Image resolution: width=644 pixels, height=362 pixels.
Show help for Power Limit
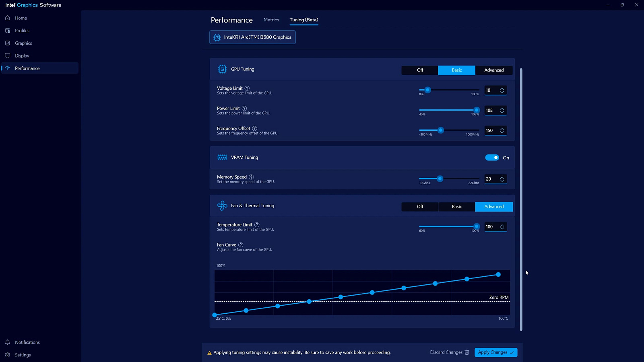click(x=244, y=108)
